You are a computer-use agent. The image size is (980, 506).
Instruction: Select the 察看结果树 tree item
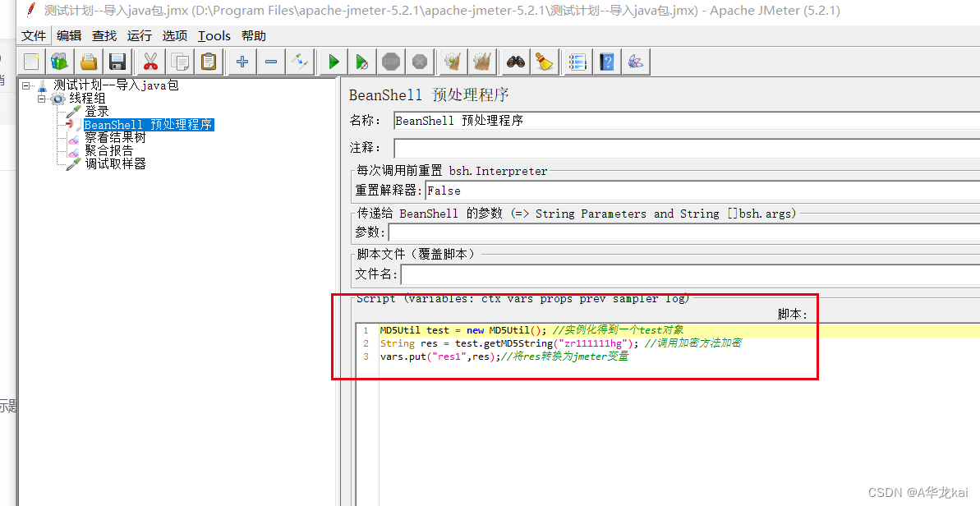pos(115,136)
